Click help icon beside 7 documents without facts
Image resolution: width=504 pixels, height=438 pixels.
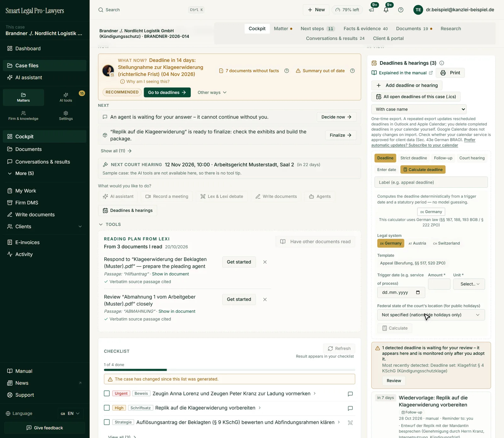pos(287,71)
